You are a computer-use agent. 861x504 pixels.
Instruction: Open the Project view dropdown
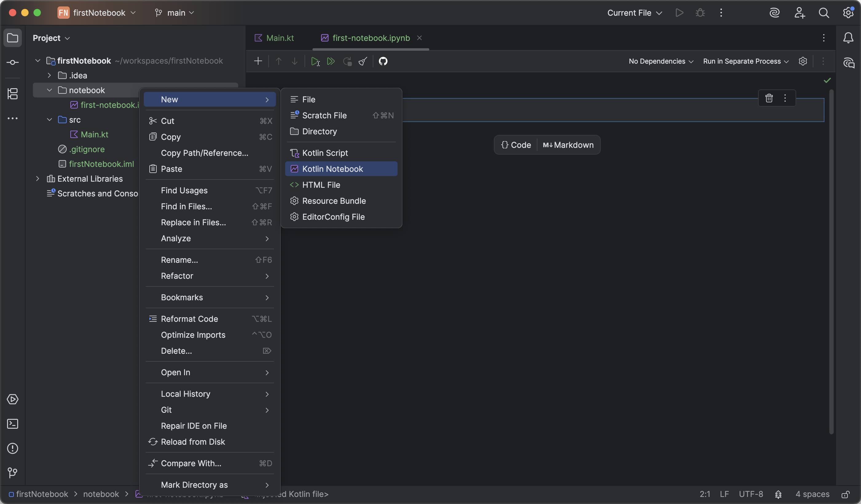(x=51, y=38)
